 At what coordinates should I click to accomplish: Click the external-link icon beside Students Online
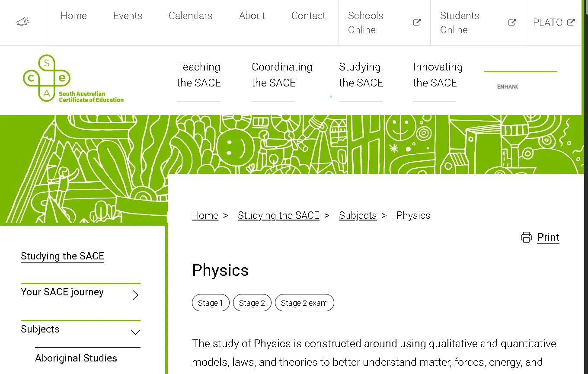point(512,22)
